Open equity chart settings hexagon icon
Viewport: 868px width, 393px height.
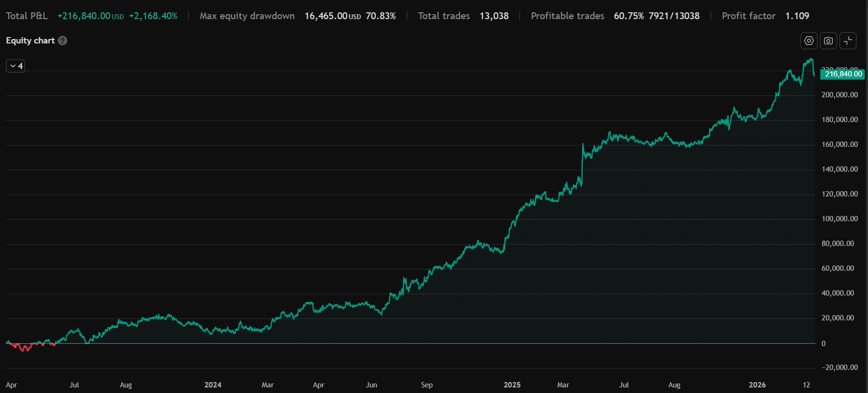pos(809,41)
